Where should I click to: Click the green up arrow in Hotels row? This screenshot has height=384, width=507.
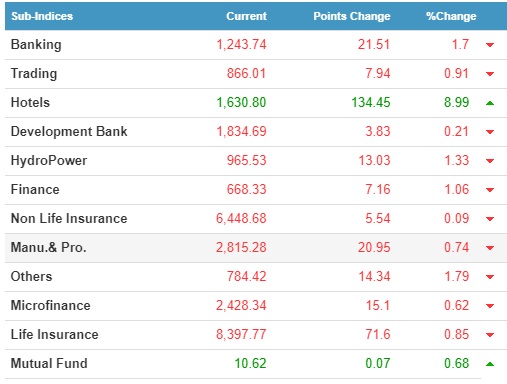point(490,103)
